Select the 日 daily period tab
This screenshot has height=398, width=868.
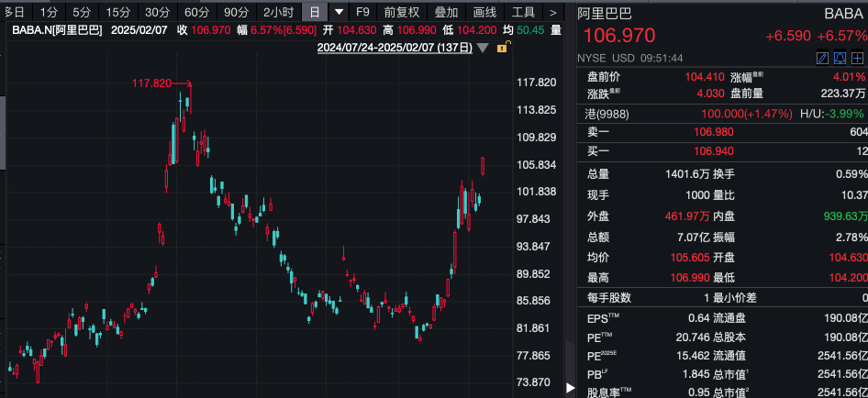[315, 12]
